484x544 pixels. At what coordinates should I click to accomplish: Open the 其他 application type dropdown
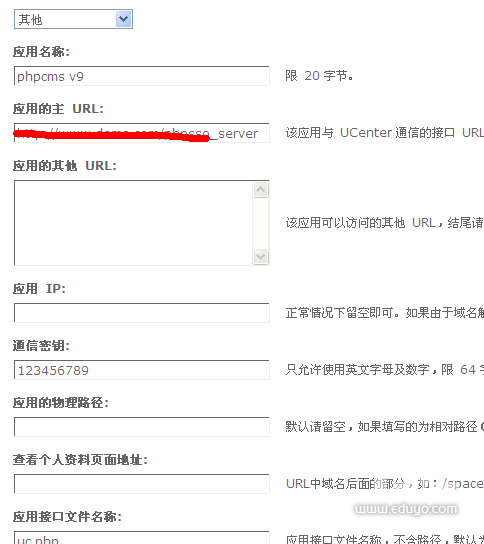(x=73, y=19)
